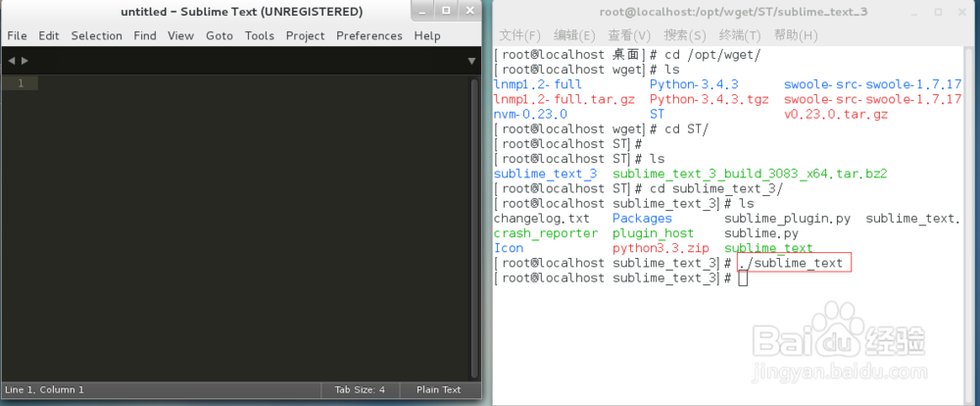Click sublime_plugin.py in terminal listing
The image size is (980, 406).
[x=788, y=219]
